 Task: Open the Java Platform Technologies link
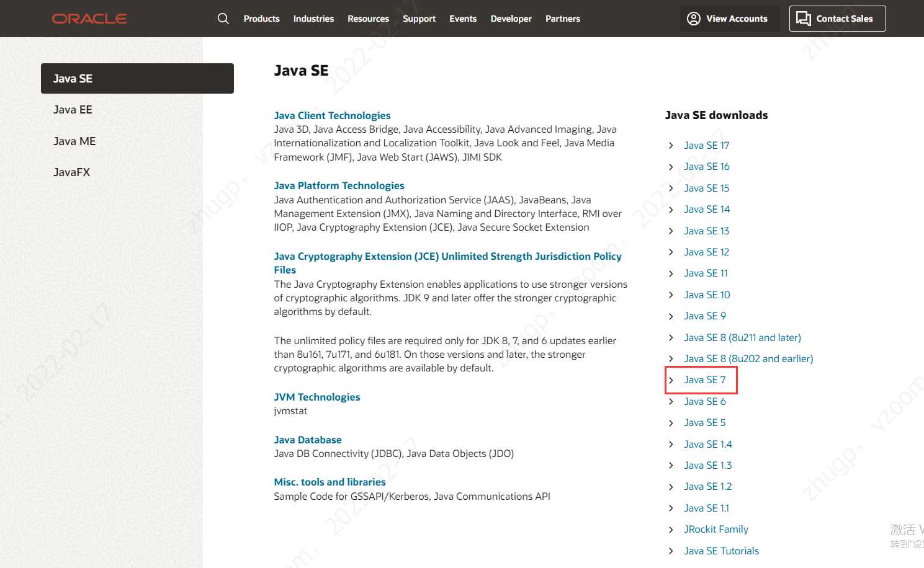click(339, 185)
